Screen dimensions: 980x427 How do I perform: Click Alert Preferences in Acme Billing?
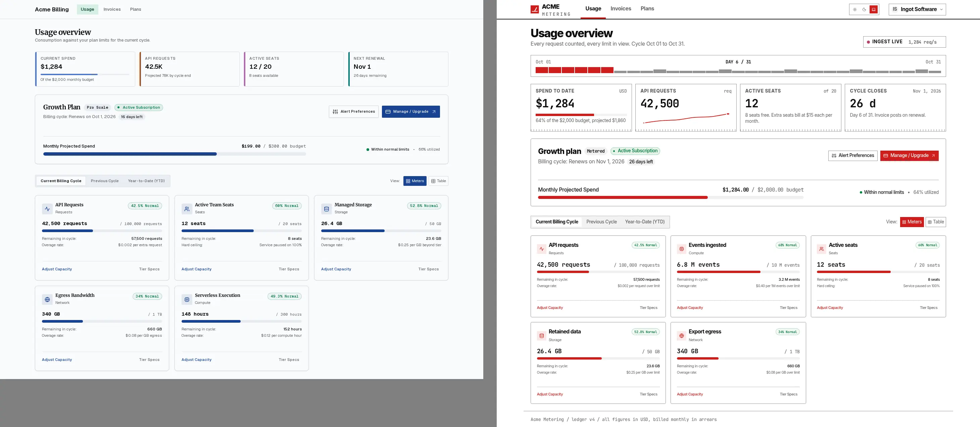(x=353, y=111)
